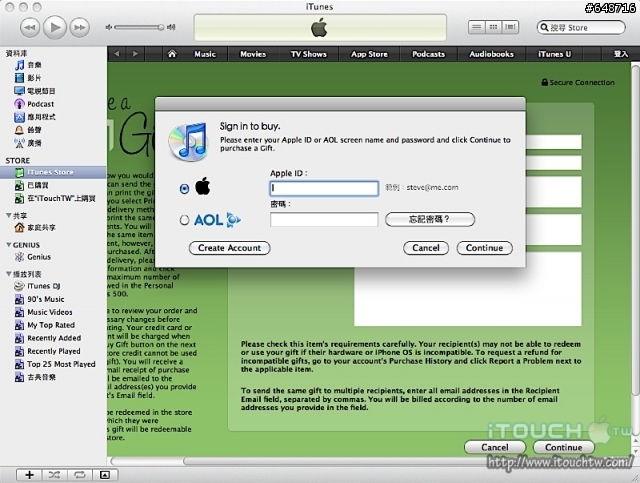The image size is (640, 483).
Task: Select Podcast in the sidebar
Action: 34,104
